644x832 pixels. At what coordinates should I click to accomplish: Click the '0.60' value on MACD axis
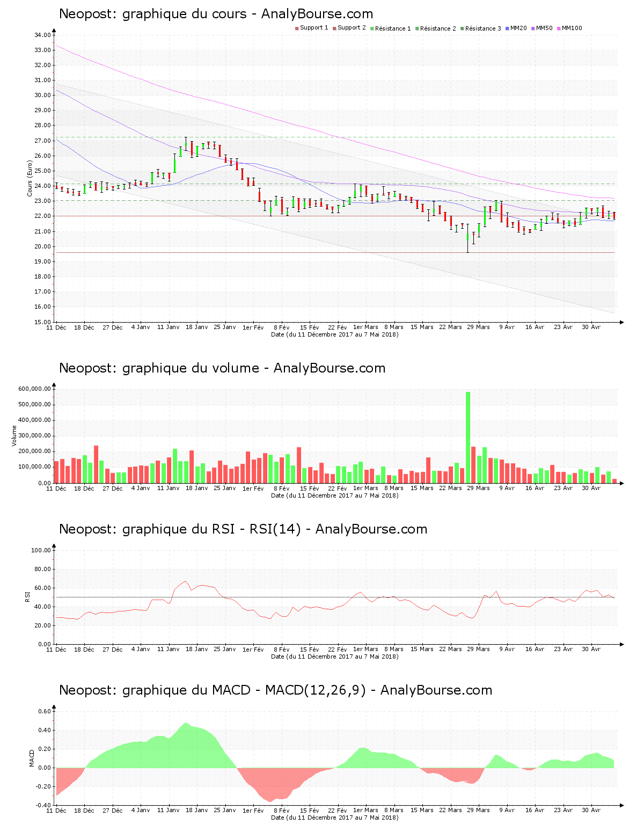click(x=45, y=711)
